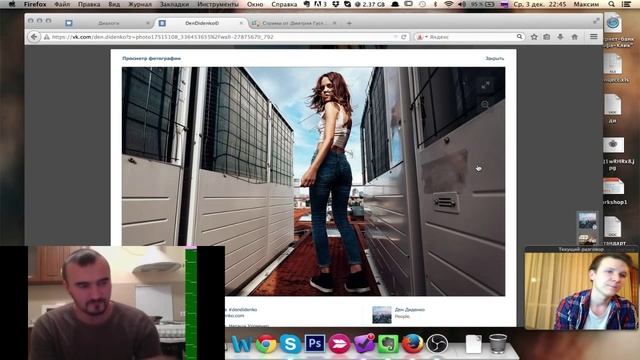The height and width of the screenshot is (360, 640).
Task: Open the Notification Center icon
Action: pyautogui.click(x=627, y=4)
